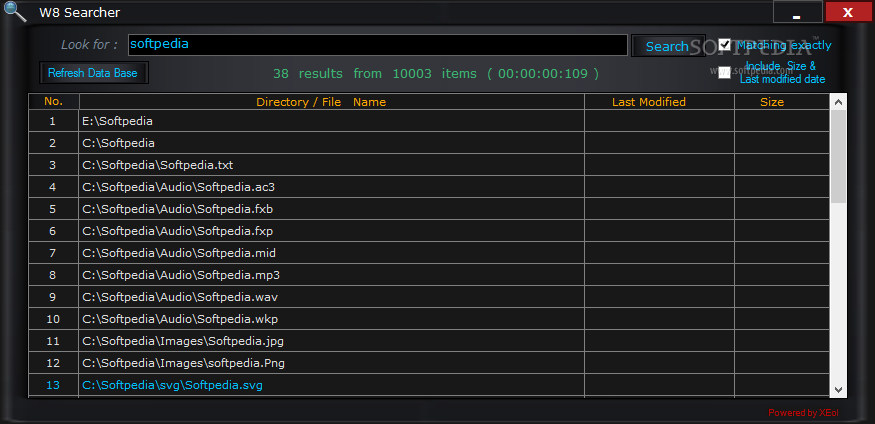The width and height of the screenshot is (875, 424).
Task: Click the Directory / File Name column header
Action: point(331,102)
